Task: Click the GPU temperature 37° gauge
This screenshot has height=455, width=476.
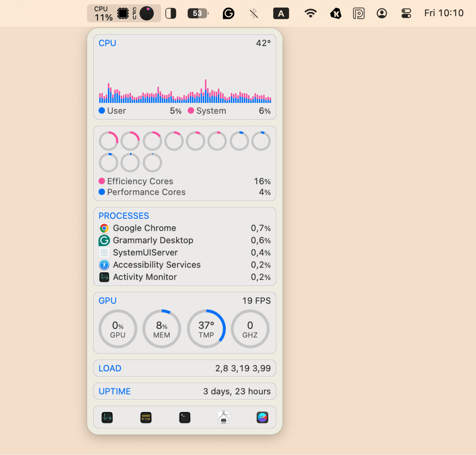Action: (x=206, y=329)
